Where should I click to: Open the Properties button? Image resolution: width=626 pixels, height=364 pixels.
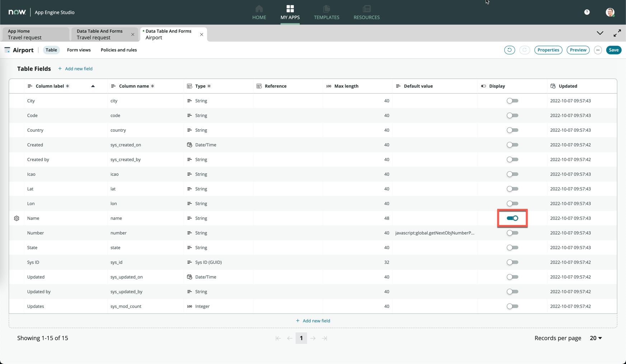[x=548, y=50]
